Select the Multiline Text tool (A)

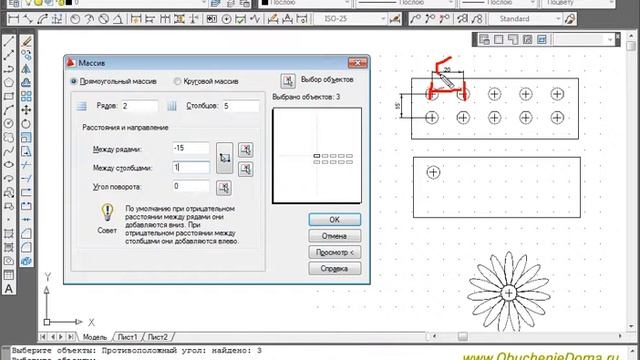[x=9, y=289]
